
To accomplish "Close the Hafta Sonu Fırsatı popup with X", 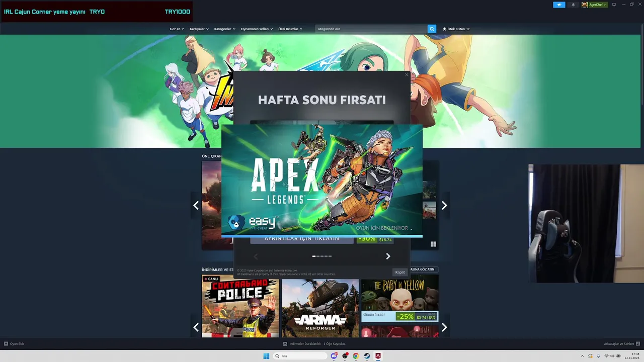I will pyautogui.click(x=407, y=75).
